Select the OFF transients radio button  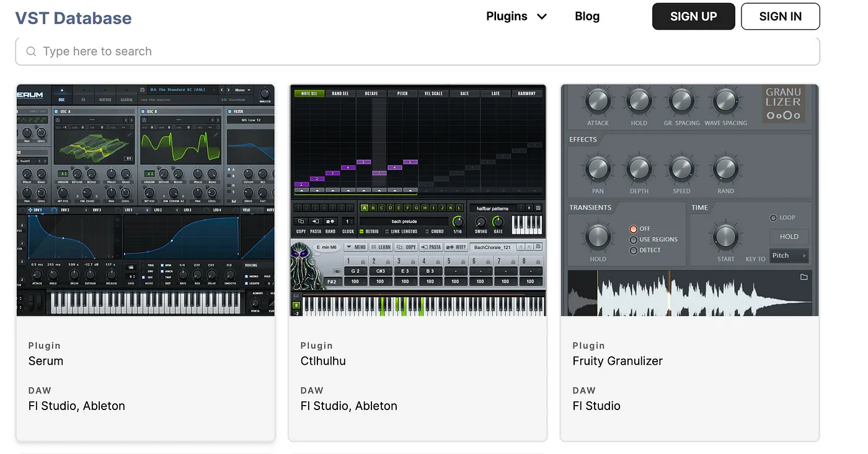(634, 229)
